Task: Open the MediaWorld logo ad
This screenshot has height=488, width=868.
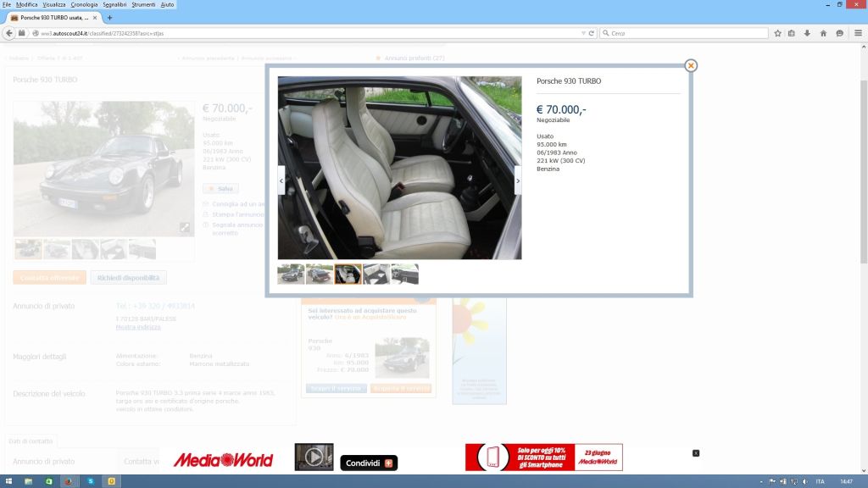Action: pos(223,460)
